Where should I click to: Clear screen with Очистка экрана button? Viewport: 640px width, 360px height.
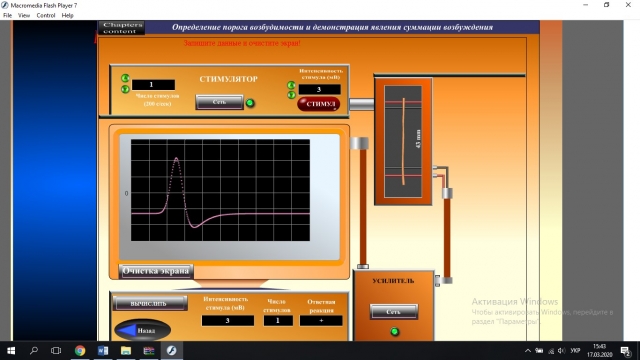pos(156,271)
